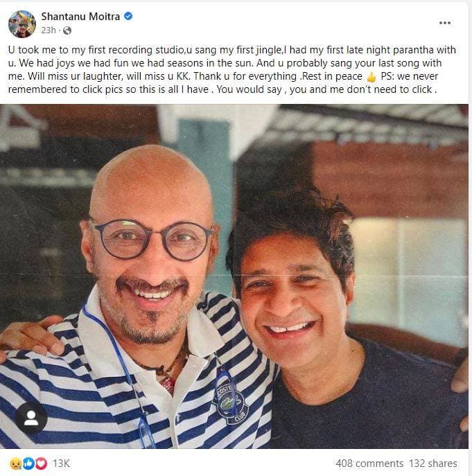Click the blue Like reaction icon
This screenshot has width=472, height=476.
click(x=28, y=463)
